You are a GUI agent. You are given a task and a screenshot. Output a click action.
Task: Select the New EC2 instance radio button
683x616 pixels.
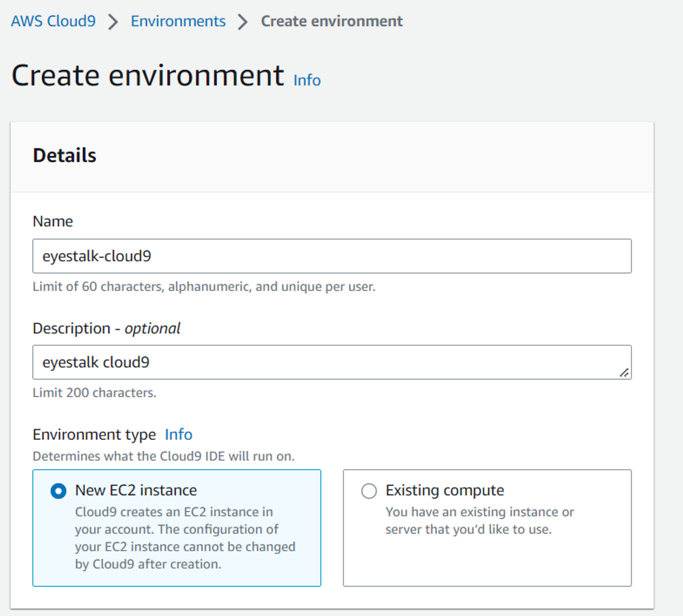(58, 491)
